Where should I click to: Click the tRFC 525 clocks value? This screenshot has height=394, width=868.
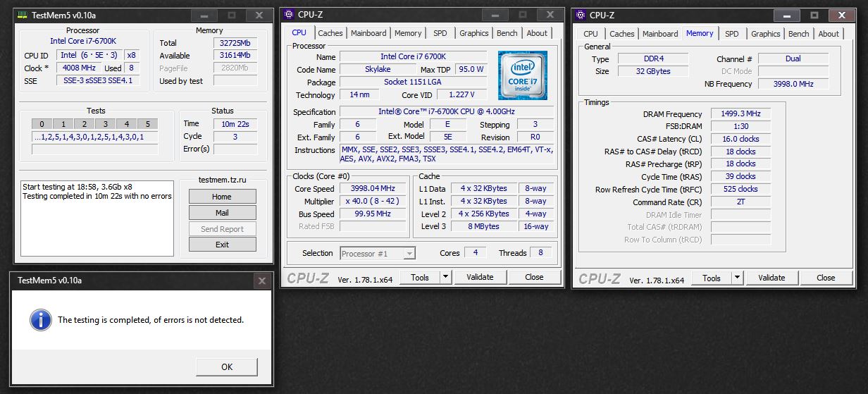tap(740, 189)
